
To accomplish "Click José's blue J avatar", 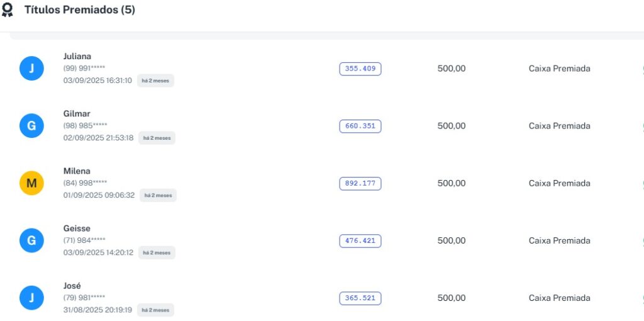I will click(31, 298).
